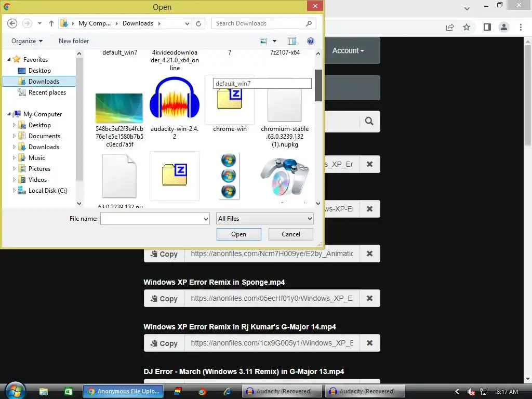532x399 pixels.
Task: Select the chromium-stable .nupkg file icon
Action: coord(285,105)
